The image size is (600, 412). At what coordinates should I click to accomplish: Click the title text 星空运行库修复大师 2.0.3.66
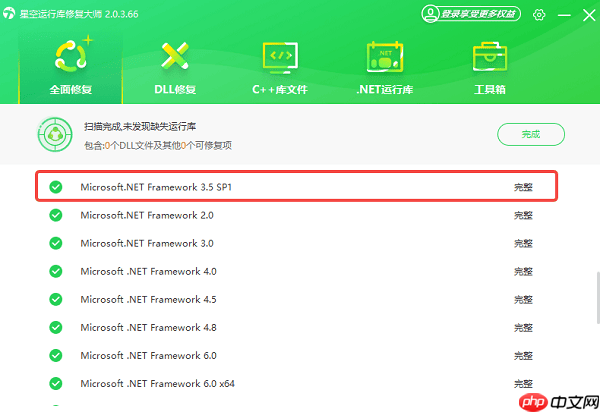pyautogui.click(x=79, y=14)
